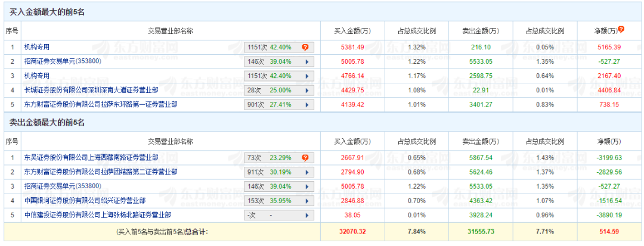Select sell amount 216.10
This screenshot has height=246, width=644.
click(x=481, y=47)
